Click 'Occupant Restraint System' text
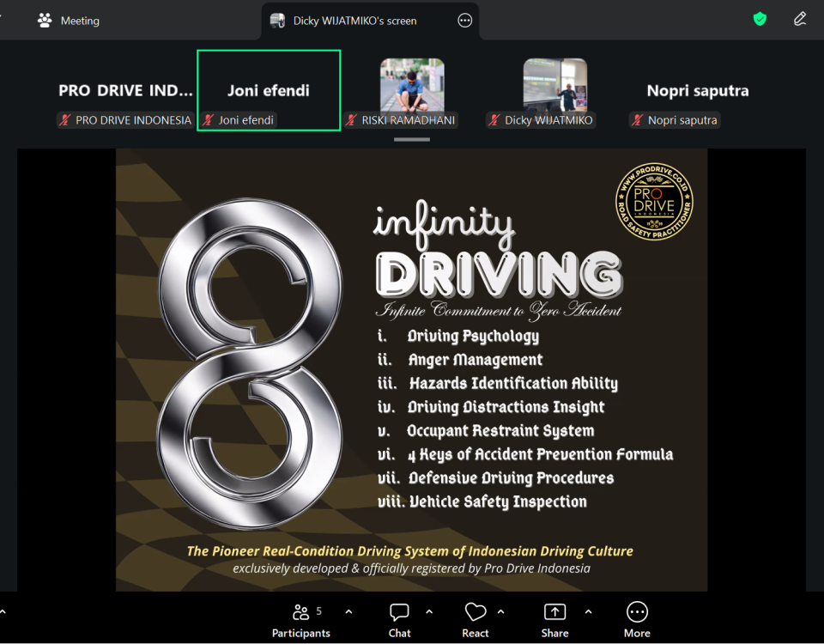824x644 pixels. tap(500, 431)
